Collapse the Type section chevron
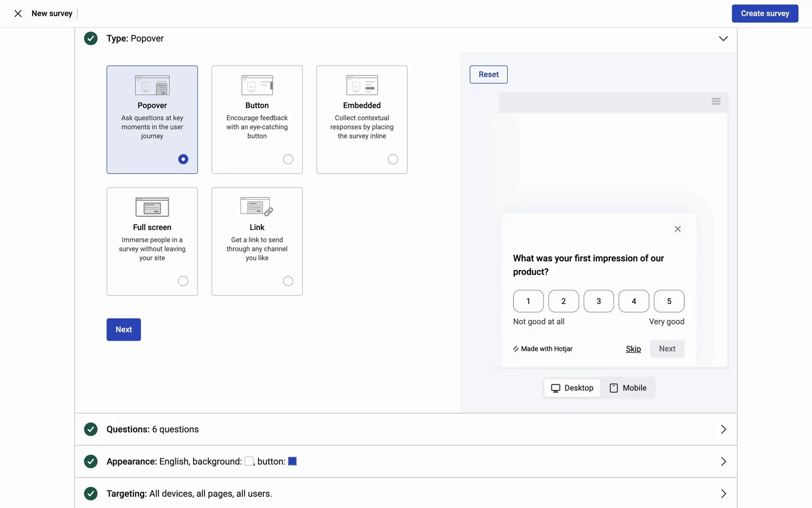This screenshot has height=508, width=812. 723,39
